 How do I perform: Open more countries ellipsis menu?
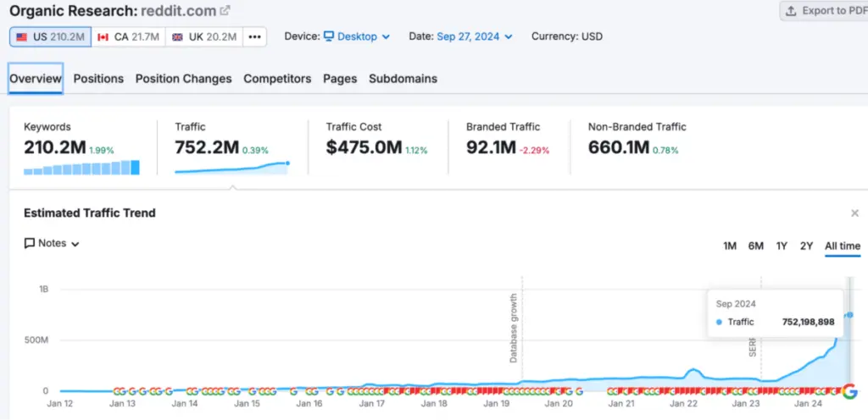(x=254, y=37)
